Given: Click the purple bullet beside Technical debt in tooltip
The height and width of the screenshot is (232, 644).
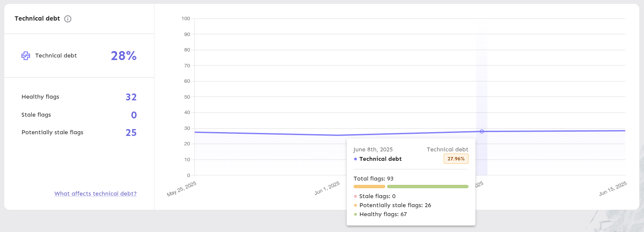Looking at the screenshot, I should (x=355, y=159).
